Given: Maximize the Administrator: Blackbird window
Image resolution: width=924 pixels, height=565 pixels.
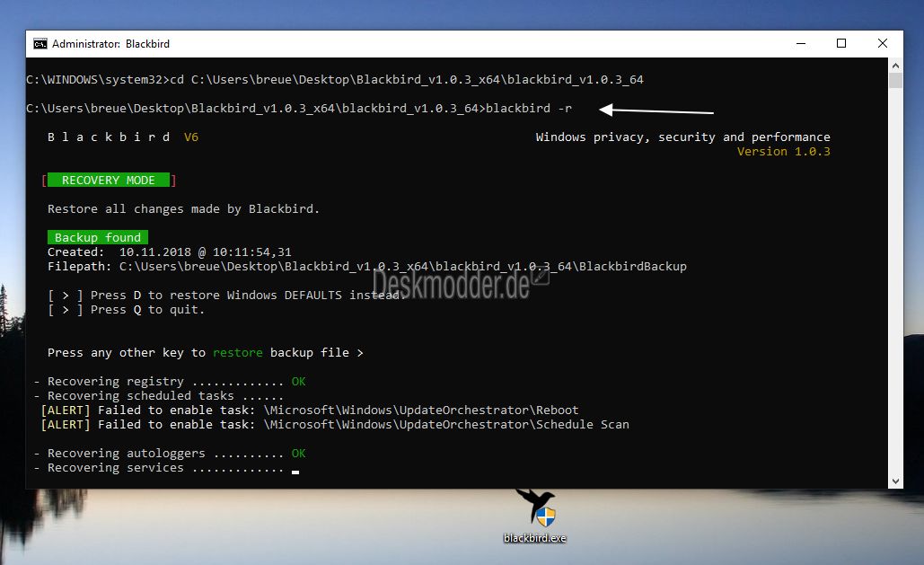Looking at the screenshot, I should 840,44.
